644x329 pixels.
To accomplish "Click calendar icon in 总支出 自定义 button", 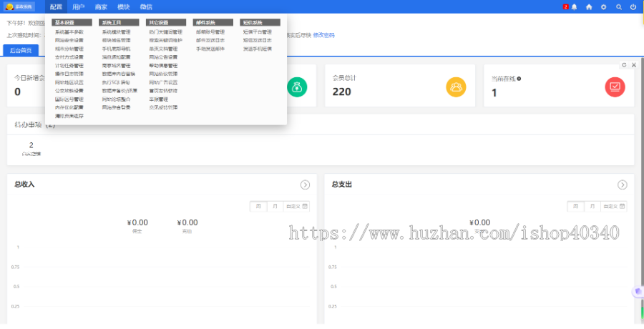I will point(623,206).
